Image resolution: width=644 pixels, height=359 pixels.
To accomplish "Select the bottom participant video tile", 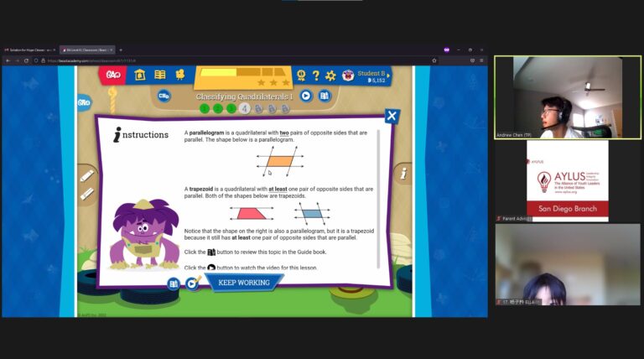I will point(568,264).
